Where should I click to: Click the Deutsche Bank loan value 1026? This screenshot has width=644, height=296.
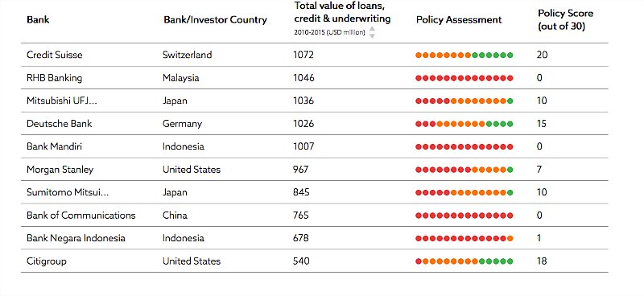point(303,124)
